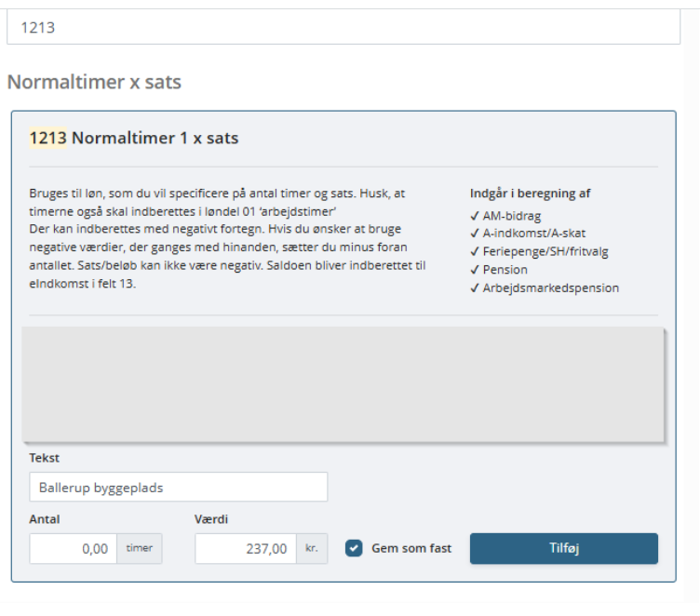Click the Tekst field with Ballerup byggeplads

click(x=178, y=487)
